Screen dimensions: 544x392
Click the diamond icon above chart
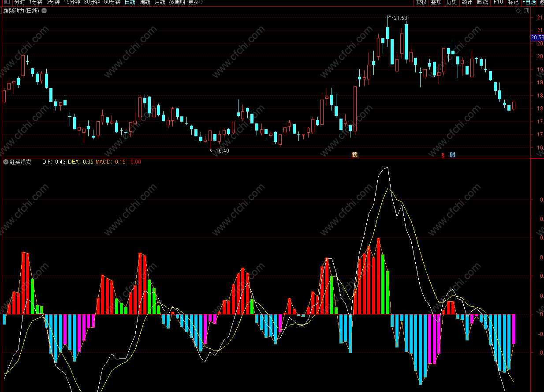pos(518,11)
